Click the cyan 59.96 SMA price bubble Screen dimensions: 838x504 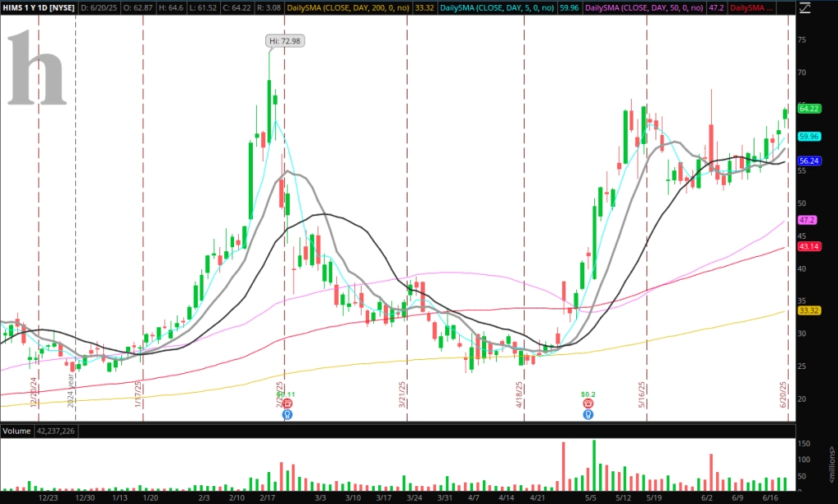[809, 137]
